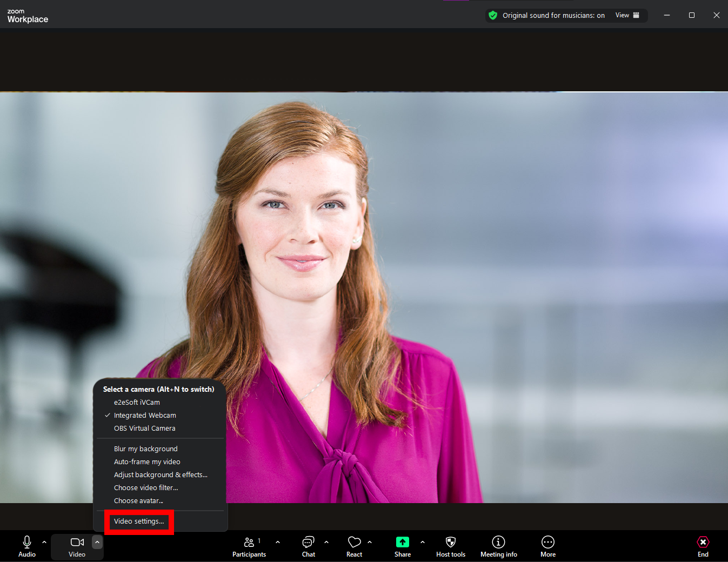Open the More options menu
This screenshot has height=562, width=728.
click(x=547, y=546)
